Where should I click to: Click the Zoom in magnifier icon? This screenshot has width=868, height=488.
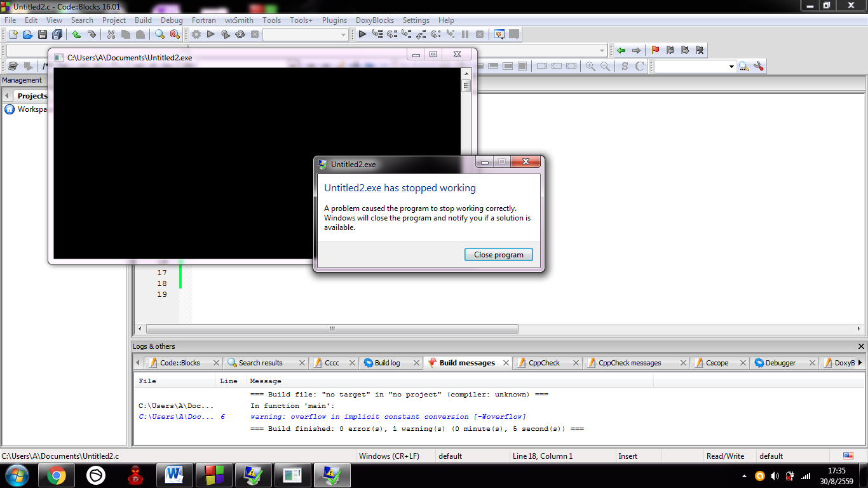(590, 66)
